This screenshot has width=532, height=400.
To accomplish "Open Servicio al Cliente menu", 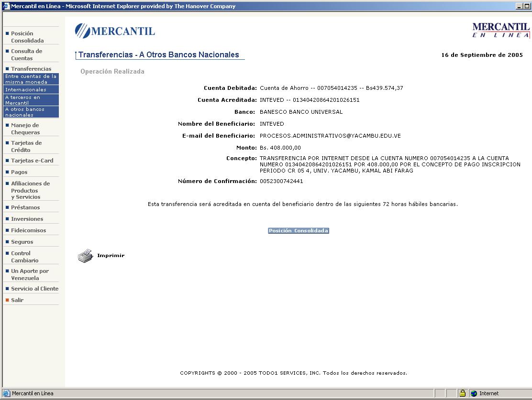I will [34, 289].
